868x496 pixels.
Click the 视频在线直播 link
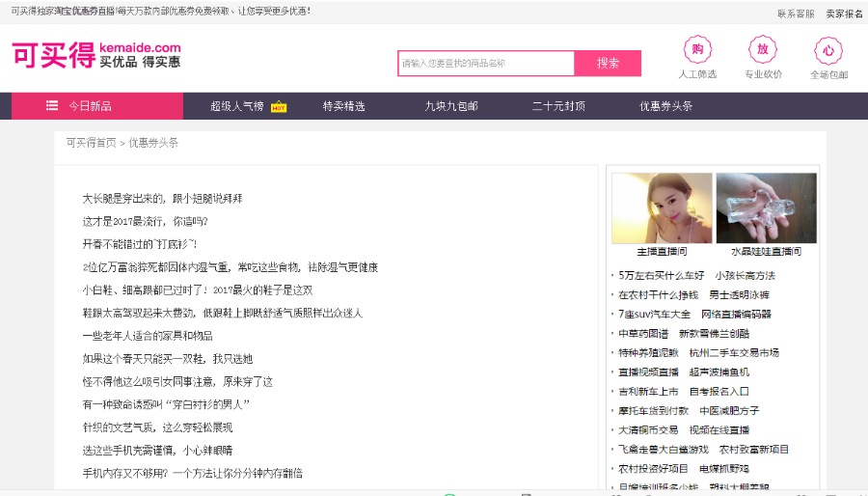pos(719,430)
